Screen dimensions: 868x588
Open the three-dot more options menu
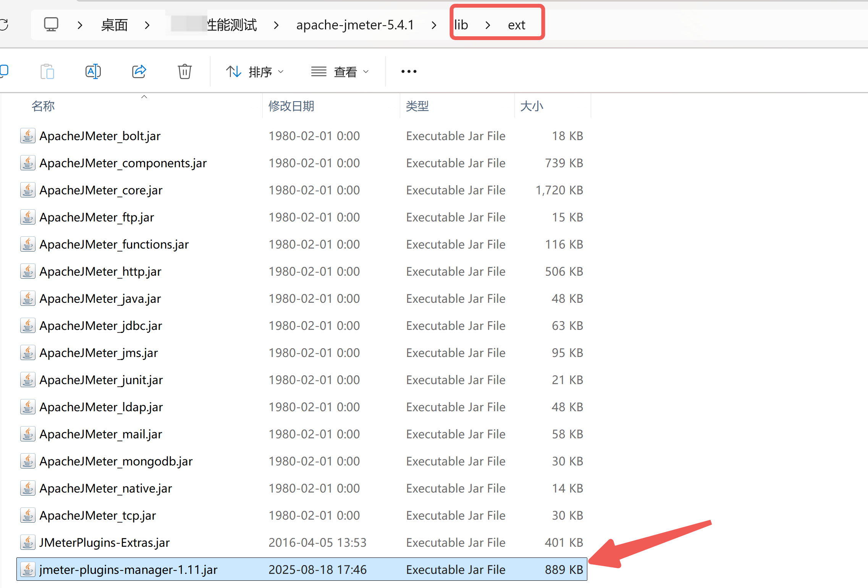[x=409, y=71]
